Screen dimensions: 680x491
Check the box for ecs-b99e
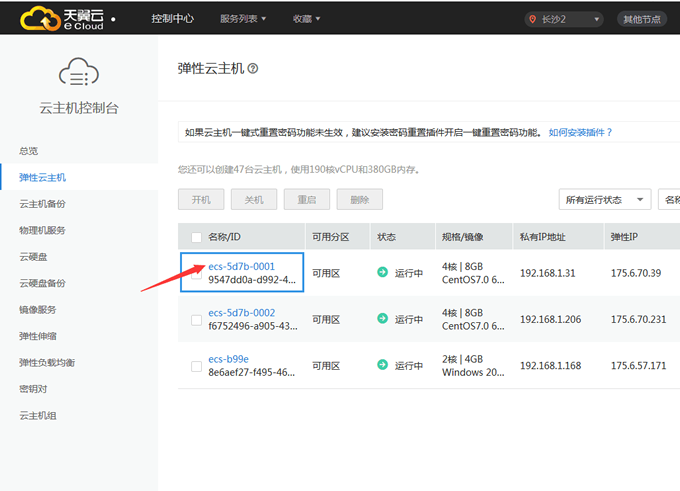(x=196, y=367)
